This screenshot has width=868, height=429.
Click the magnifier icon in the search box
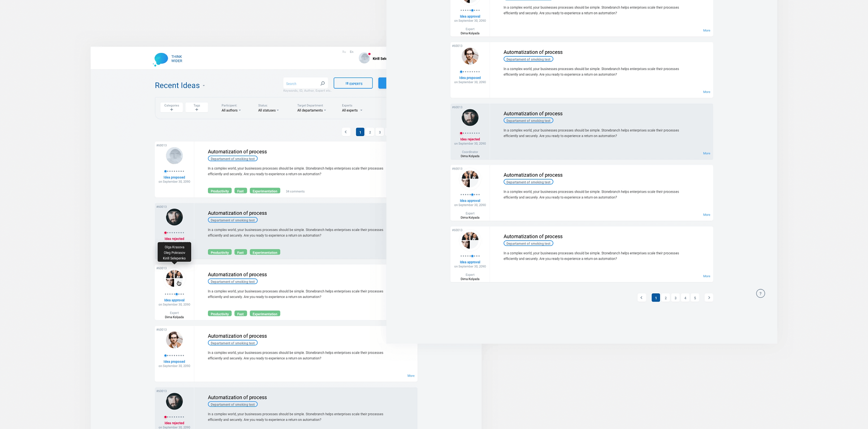[x=322, y=84]
